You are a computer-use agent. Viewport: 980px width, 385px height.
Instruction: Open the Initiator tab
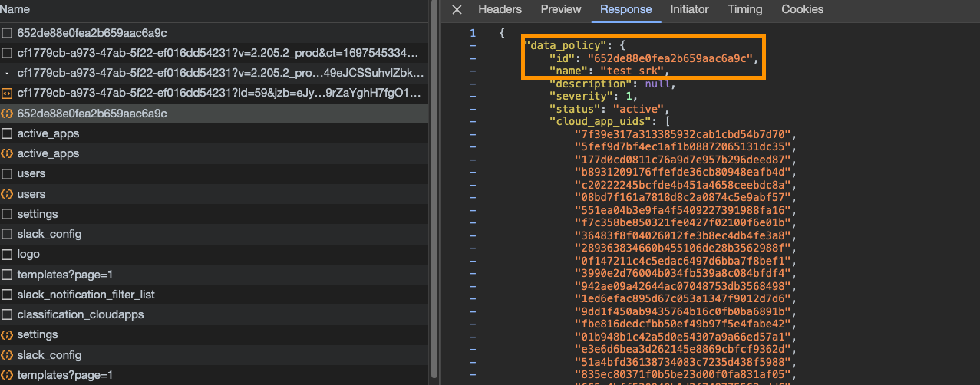(689, 10)
